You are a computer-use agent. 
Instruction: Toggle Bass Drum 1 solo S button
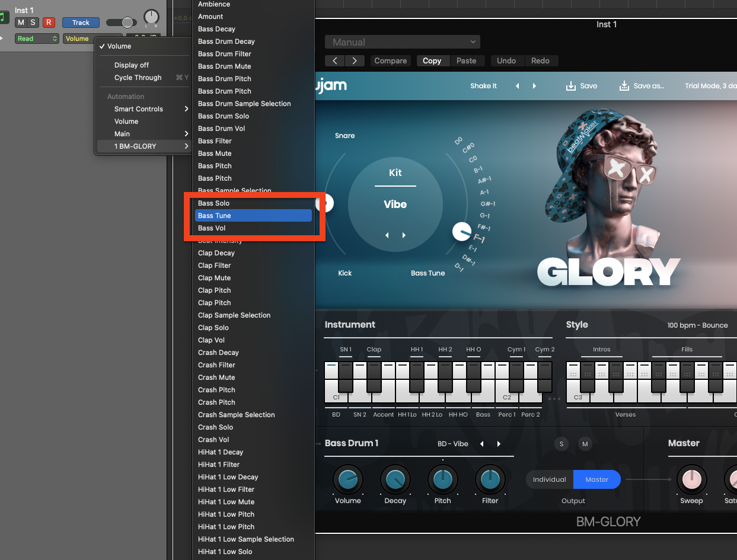[561, 444]
